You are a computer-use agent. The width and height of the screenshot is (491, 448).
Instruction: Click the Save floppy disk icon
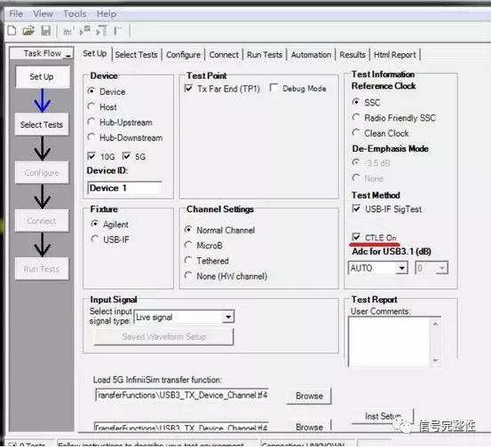pyautogui.click(x=46, y=31)
